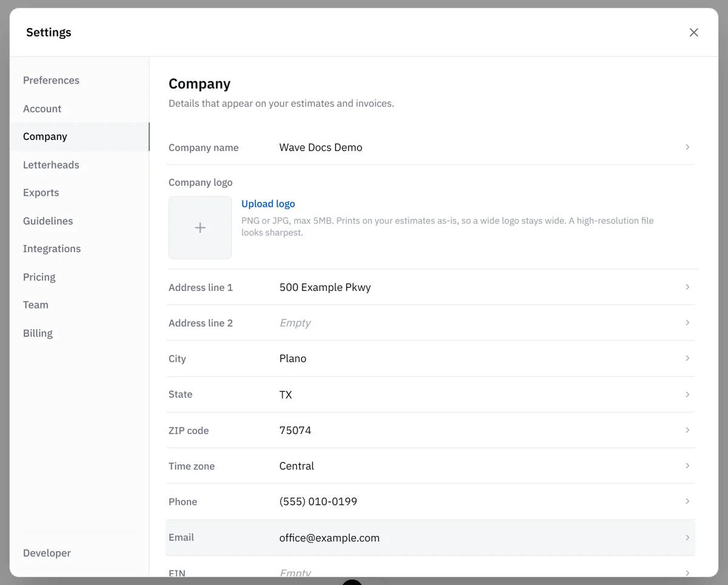Click the 500 Example Pkwy address value
Screen dimensions: 728x585
pos(325,287)
